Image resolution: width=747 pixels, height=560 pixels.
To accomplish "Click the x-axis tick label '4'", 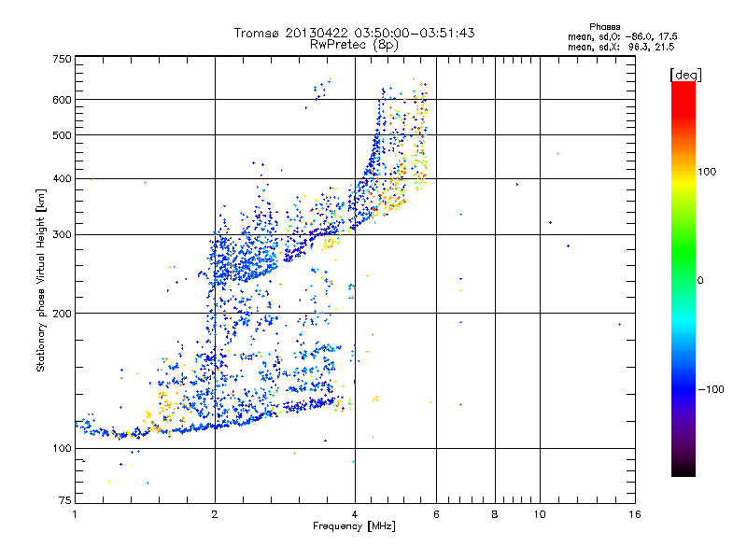I will point(355,514).
